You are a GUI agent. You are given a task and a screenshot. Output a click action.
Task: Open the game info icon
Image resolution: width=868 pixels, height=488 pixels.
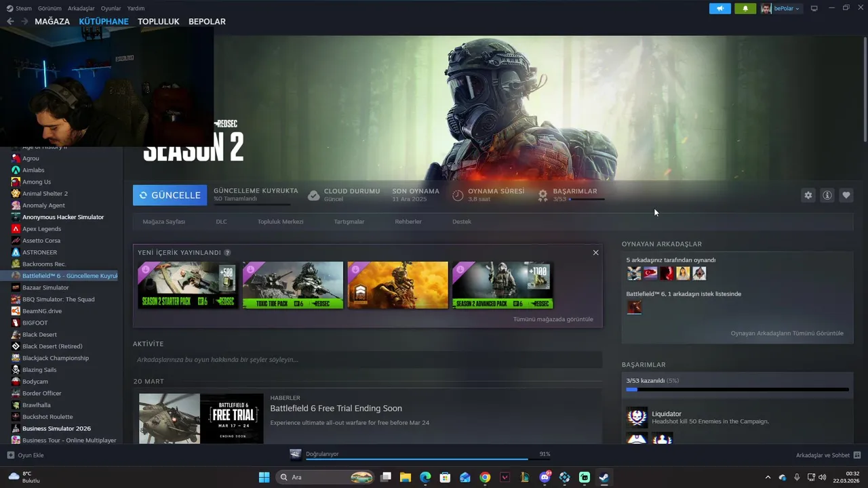point(827,195)
